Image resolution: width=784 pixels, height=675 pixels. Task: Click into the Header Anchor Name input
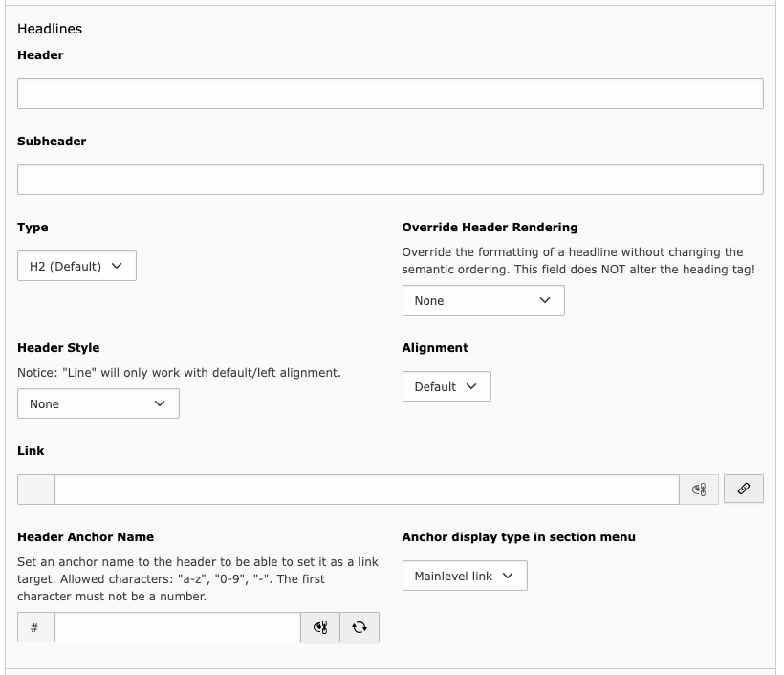point(178,627)
